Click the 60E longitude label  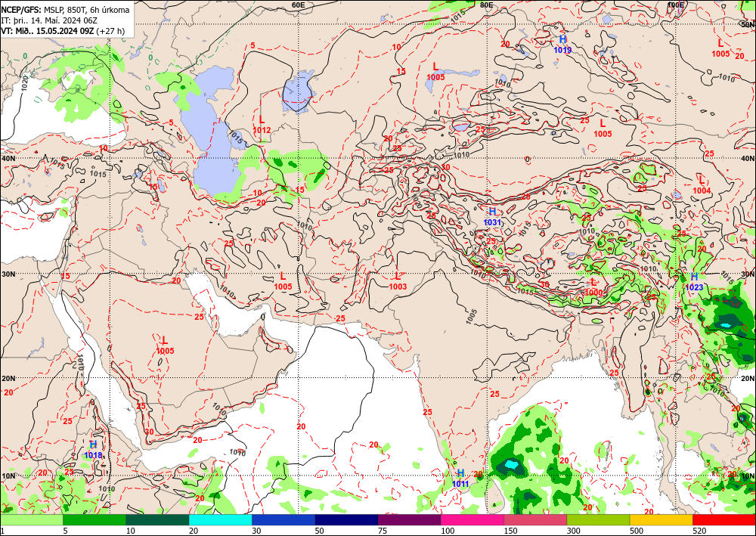click(299, 5)
